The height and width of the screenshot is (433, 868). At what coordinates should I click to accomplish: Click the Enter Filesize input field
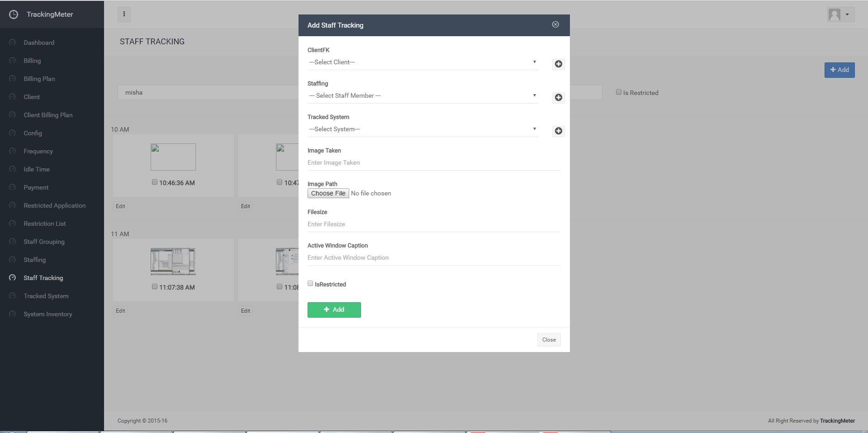(x=433, y=224)
